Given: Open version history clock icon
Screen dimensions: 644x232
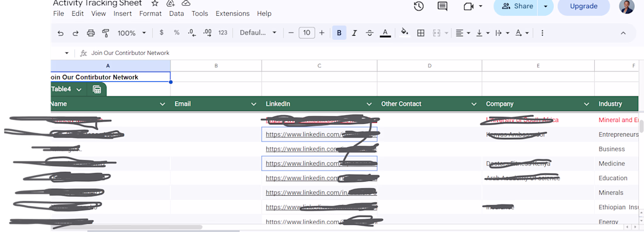Looking at the screenshot, I should 419,6.
